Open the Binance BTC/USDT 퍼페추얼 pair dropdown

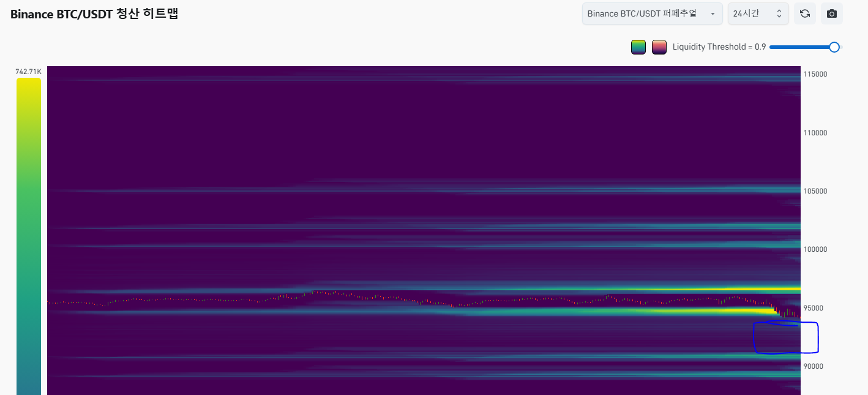tap(652, 13)
